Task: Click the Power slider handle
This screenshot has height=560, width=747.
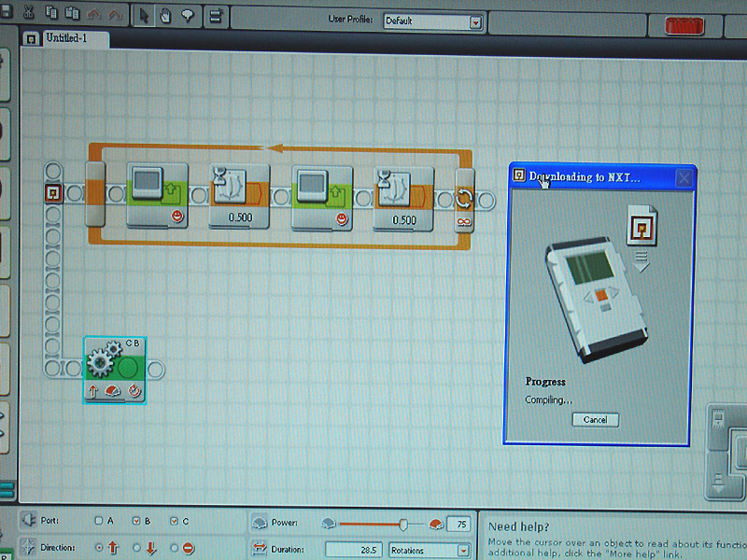Action: 403,525
